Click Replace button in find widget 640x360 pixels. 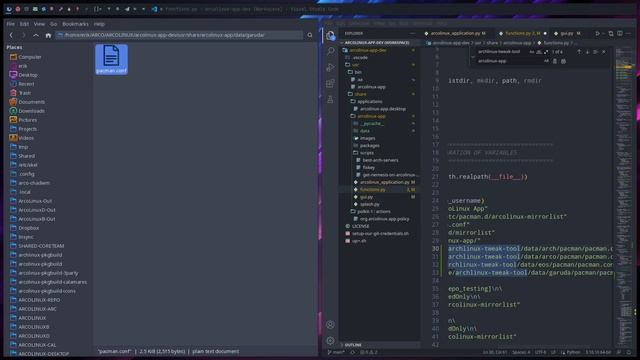pos(555,61)
